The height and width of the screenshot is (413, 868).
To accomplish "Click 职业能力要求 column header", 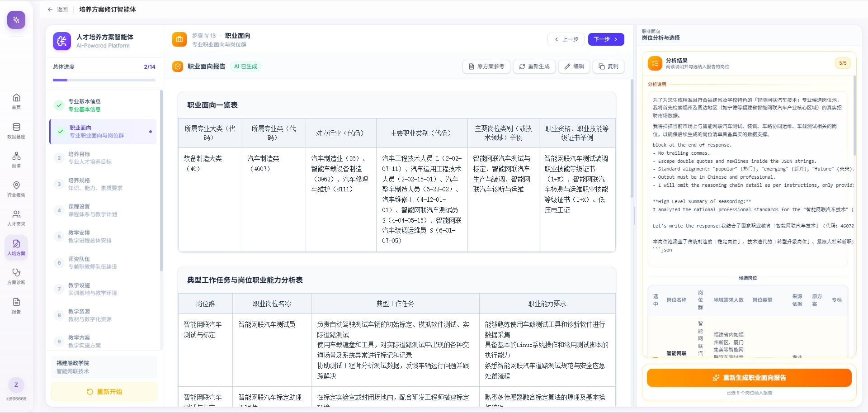I will (x=547, y=304).
